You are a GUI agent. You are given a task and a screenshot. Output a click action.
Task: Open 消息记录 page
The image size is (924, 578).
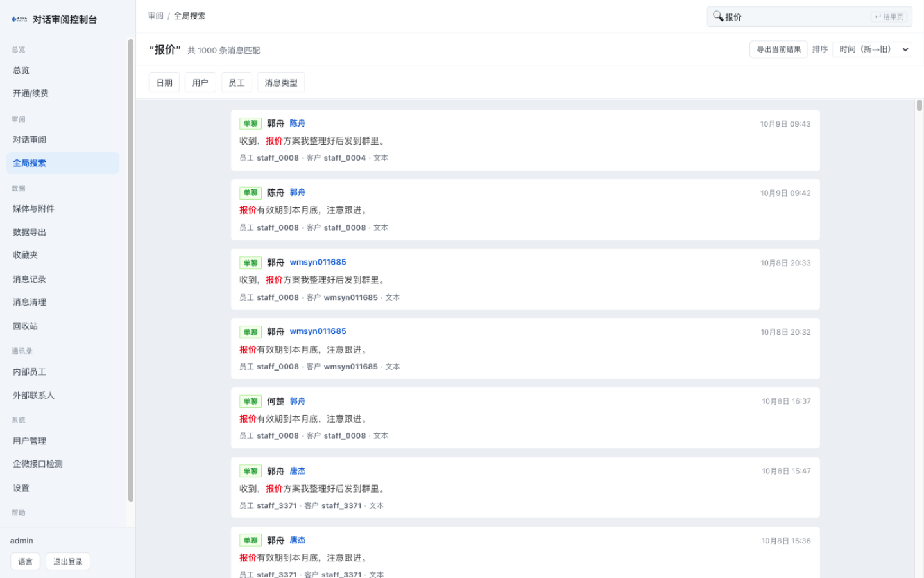coord(63,279)
